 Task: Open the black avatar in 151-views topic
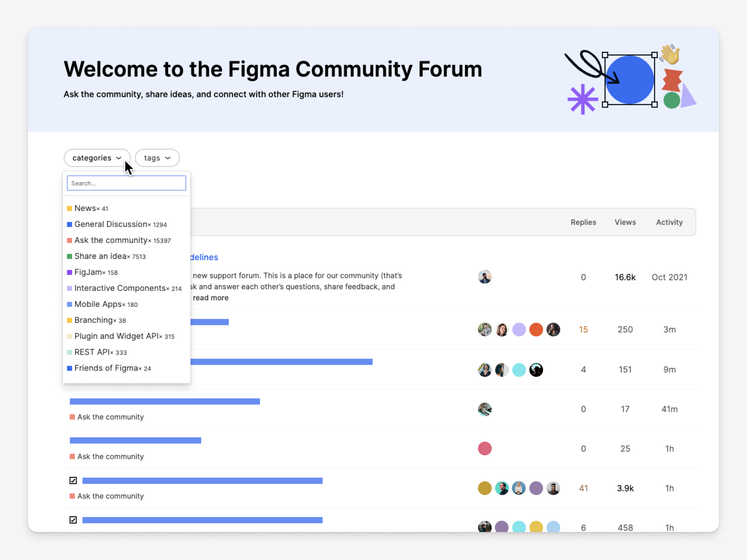(x=536, y=369)
